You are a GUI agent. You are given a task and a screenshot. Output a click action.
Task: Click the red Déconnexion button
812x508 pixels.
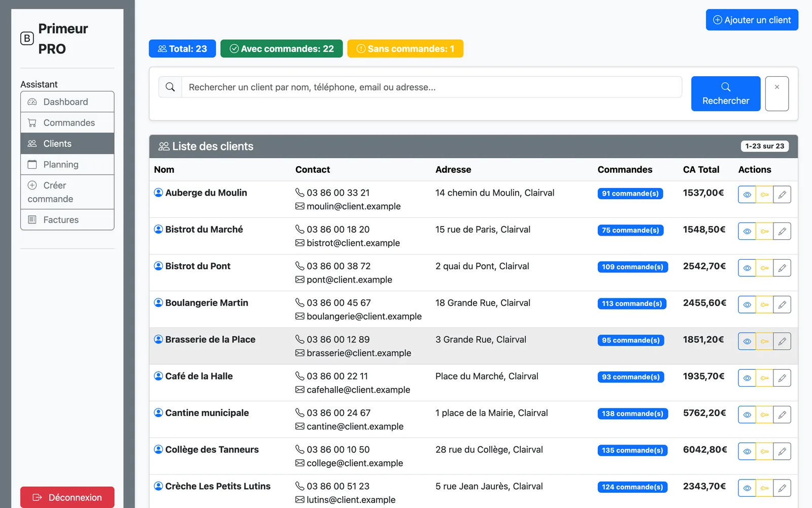coord(67,497)
